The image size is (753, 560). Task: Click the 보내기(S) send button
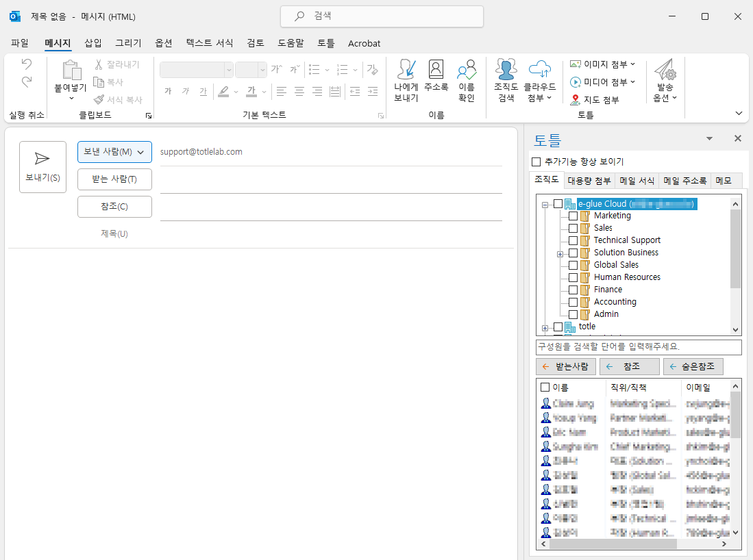point(42,167)
